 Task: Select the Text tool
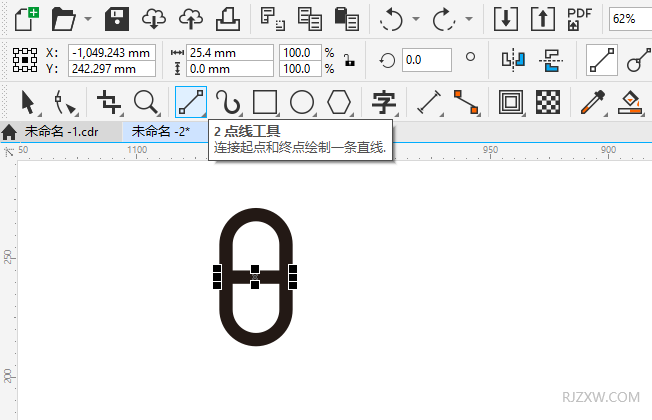[384, 102]
